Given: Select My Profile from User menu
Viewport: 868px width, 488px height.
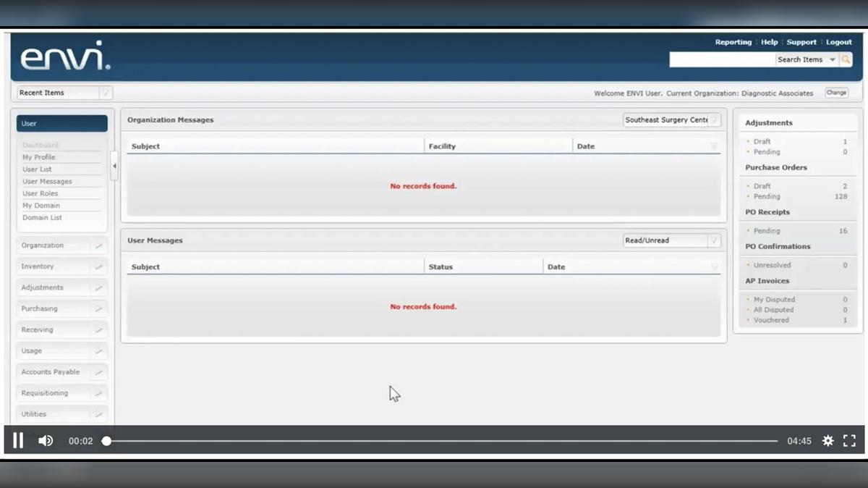Looking at the screenshot, I should 39,157.
